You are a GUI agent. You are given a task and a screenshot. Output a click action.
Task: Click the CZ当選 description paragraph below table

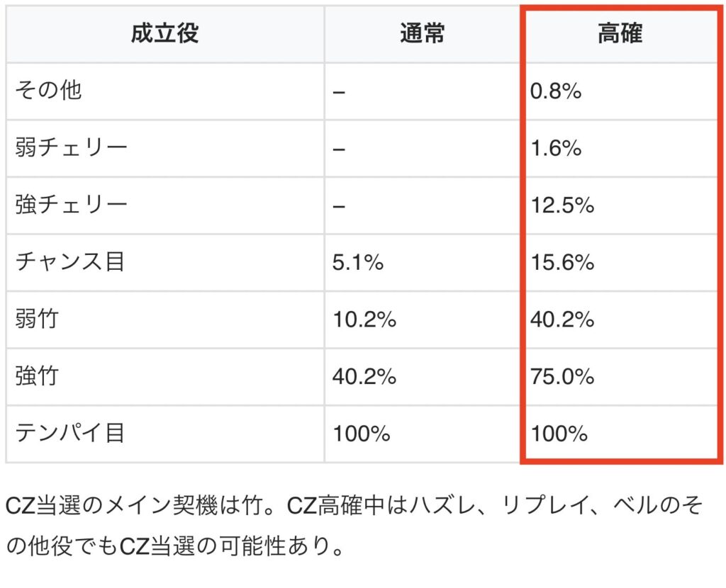point(353,526)
